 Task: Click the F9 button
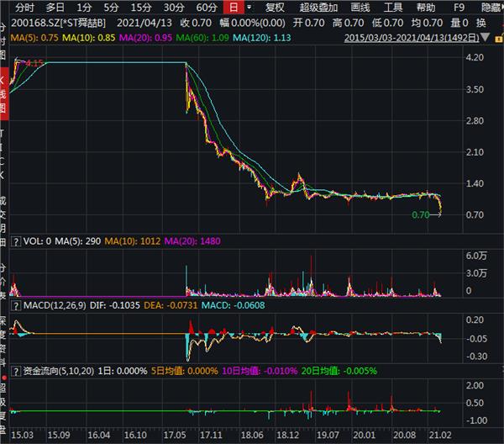[x=457, y=7]
